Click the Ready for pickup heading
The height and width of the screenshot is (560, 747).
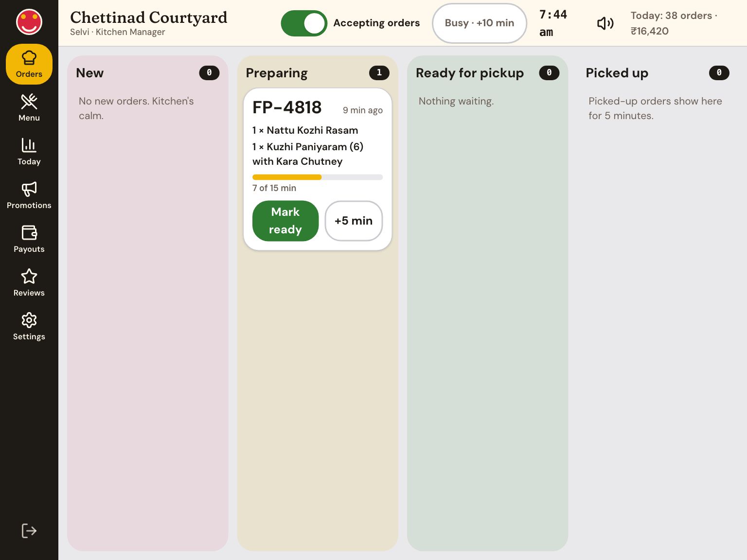470,73
